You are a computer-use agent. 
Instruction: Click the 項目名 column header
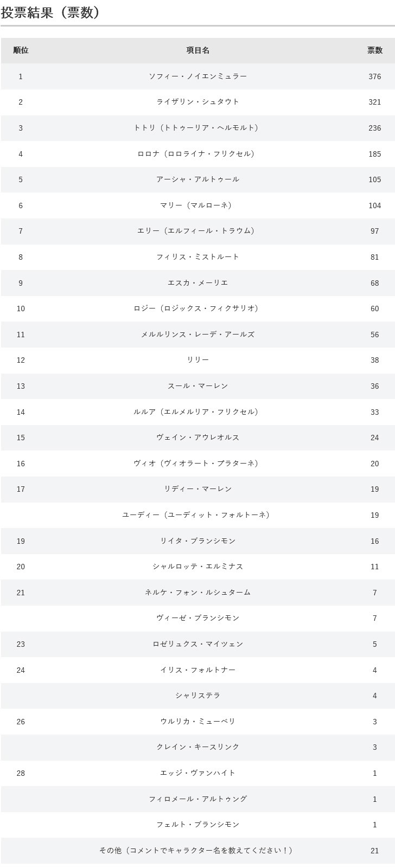click(198, 50)
